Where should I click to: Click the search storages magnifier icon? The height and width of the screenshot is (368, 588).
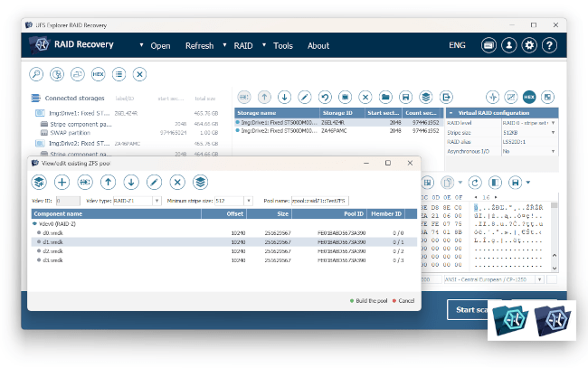[37, 75]
